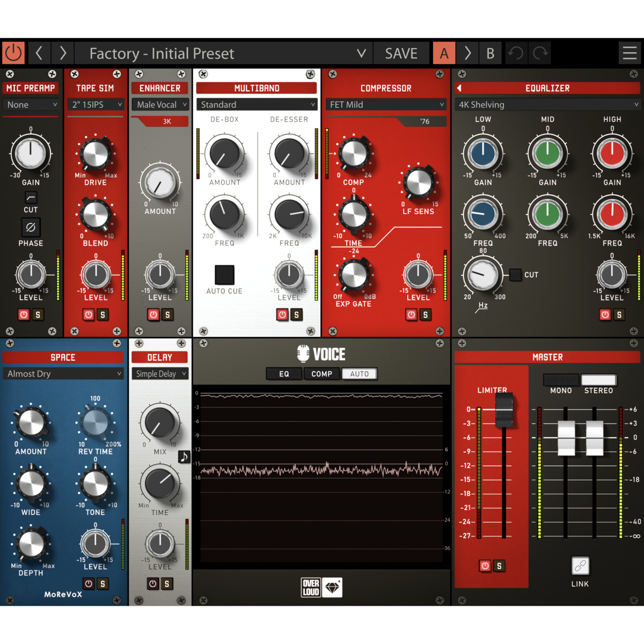Click the Mic Preamp Gain knob
Viewport: 644px width, 644px height.
click(x=31, y=152)
